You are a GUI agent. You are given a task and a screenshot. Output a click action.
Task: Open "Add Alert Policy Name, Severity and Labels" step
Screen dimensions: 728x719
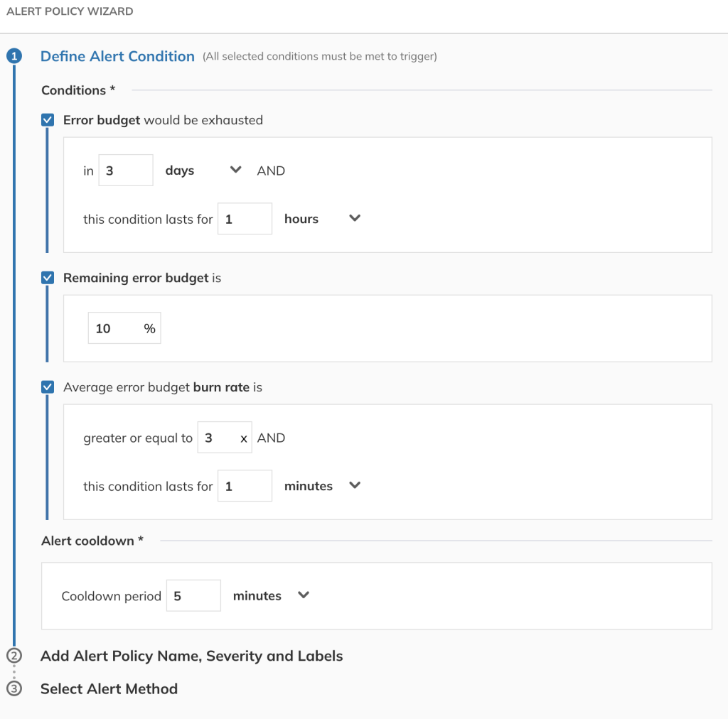tap(191, 656)
